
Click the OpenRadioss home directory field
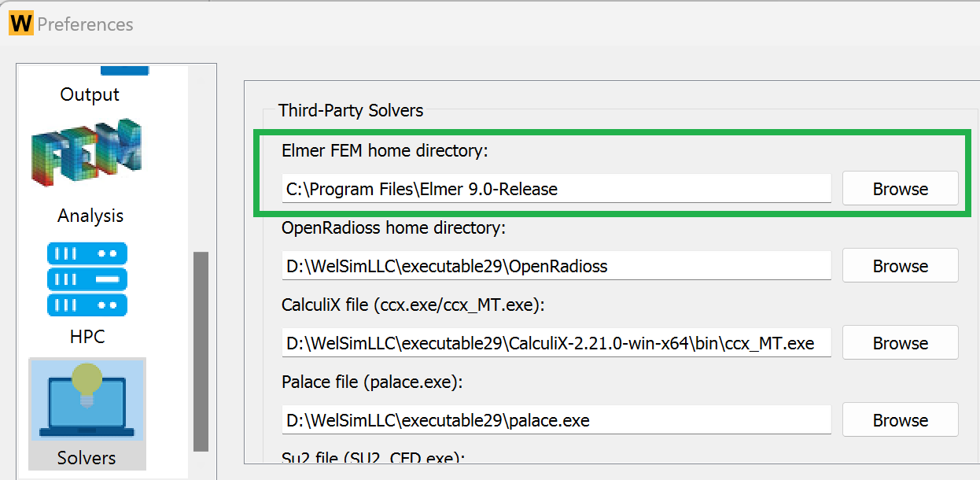(x=556, y=266)
